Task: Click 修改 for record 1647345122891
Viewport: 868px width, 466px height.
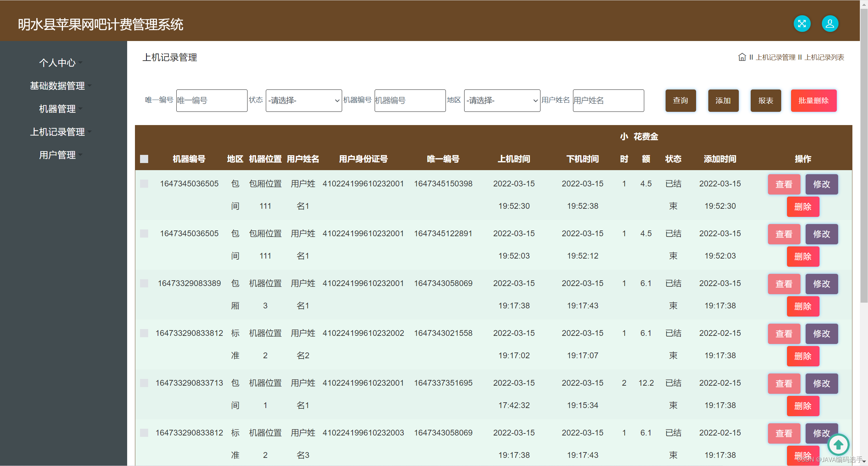Action: (822, 234)
